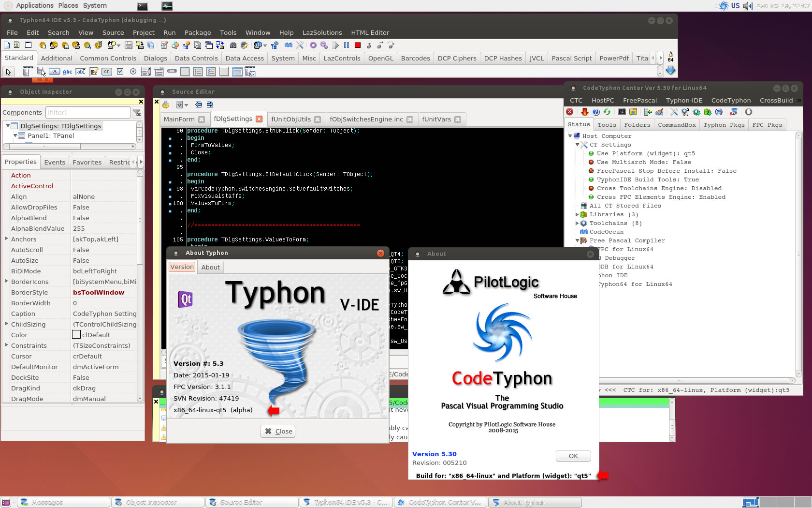The height and width of the screenshot is (508, 812).
Task: Click the folder icon in CodeTyphon Center toolbar
Action: point(633,112)
